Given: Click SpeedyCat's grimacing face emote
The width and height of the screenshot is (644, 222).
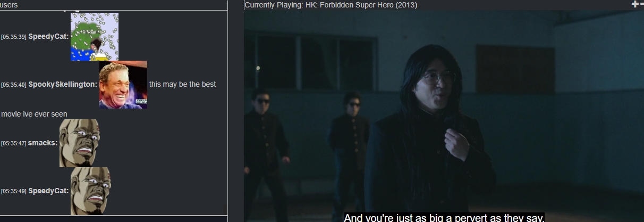Looking at the screenshot, I should tap(91, 191).
